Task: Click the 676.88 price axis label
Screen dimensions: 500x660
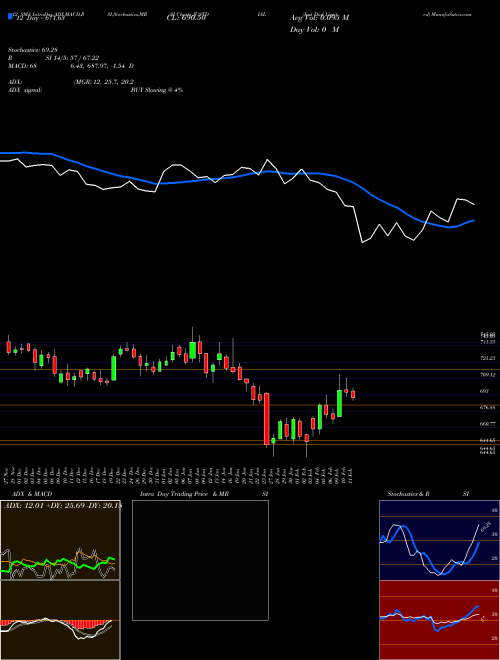Action: 487,407
